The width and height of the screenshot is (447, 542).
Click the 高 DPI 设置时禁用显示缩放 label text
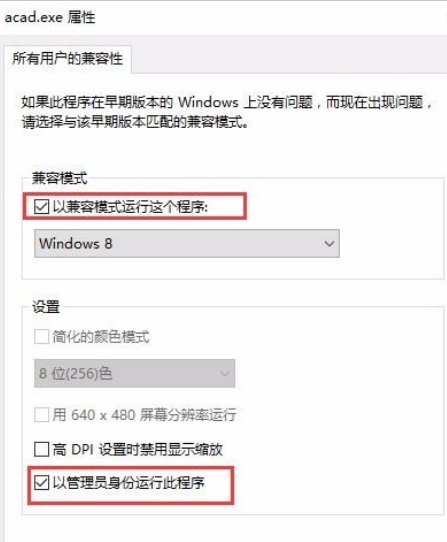(x=138, y=449)
